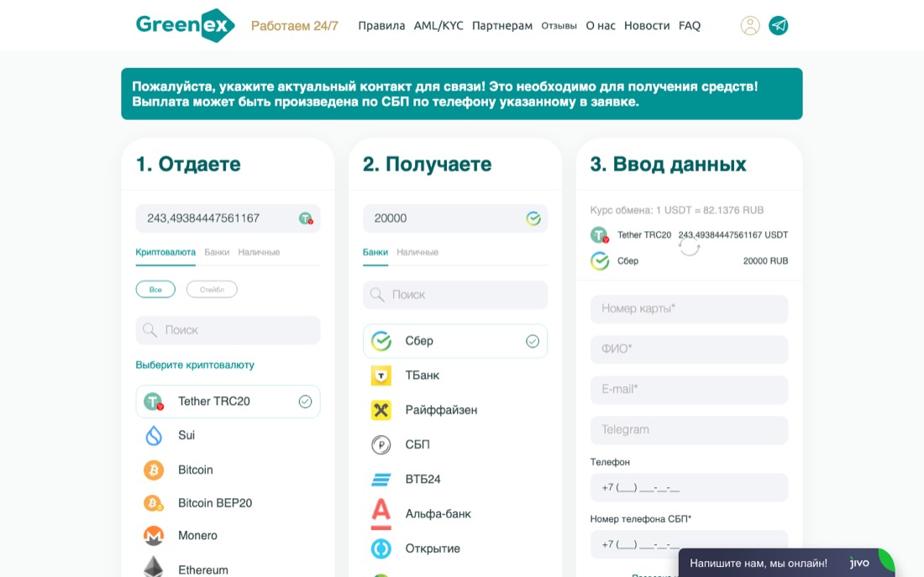Screen dimensions: 924x577
Task: Toggle the Сбер selected checkmark
Action: pyautogui.click(x=532, y=341)
